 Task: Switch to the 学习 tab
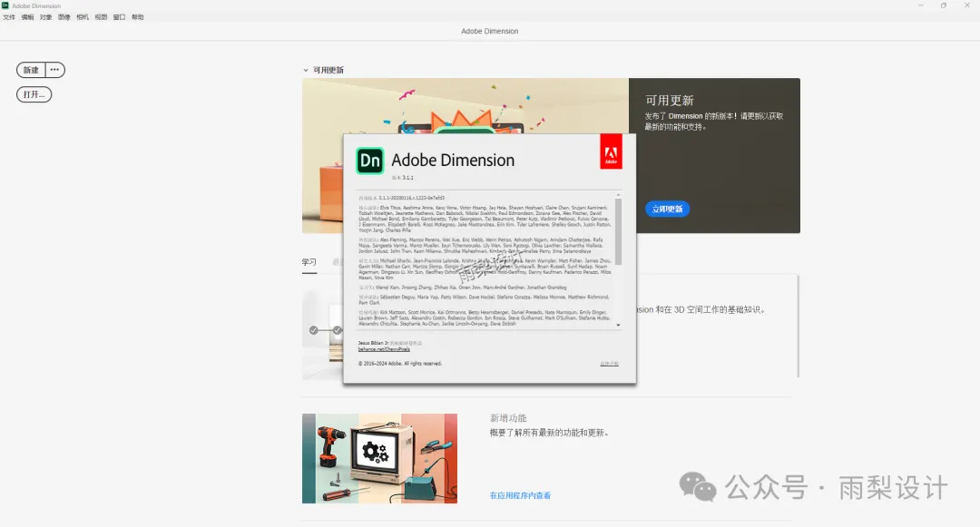(309, 262)
